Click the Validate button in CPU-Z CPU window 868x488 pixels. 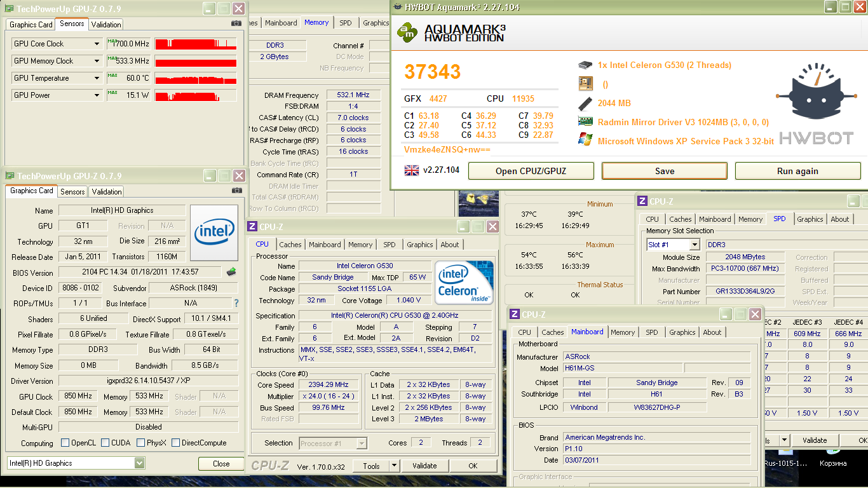[x=424, y=466]
